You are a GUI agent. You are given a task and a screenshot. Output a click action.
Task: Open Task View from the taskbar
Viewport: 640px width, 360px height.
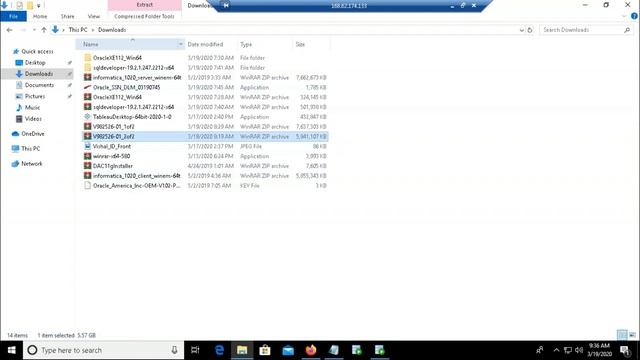195,350
